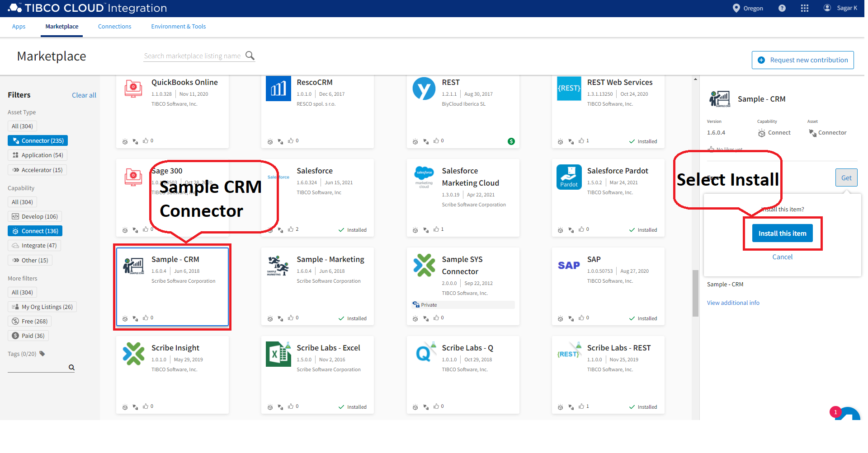This screenshot has height=453, width=868.
Task: Toggle the Integrate (47) capability filter
Action: click(x=34, y=245)
